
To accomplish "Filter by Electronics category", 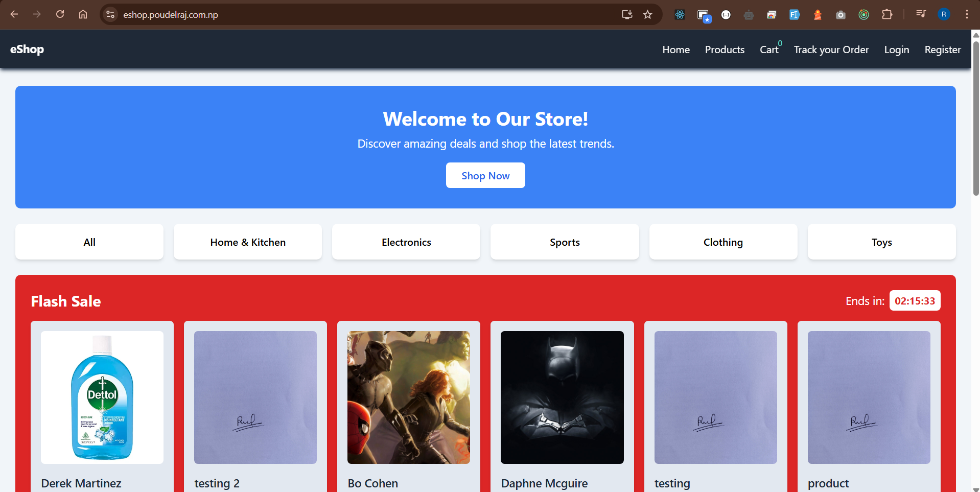I will 406,242.
